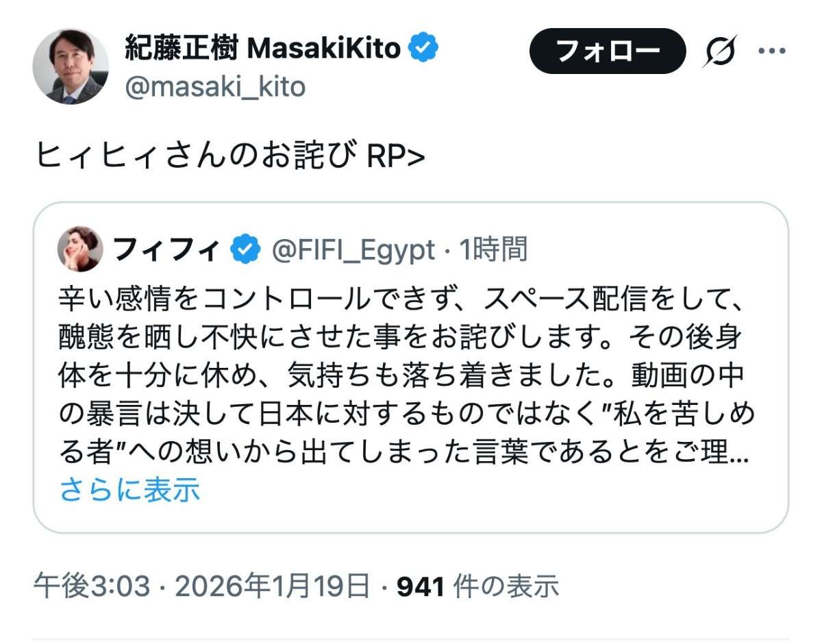This screenshot has width=822, height=644.
Task: Click verified badge next to フィフィ
Action: click(x=247, y=251)
